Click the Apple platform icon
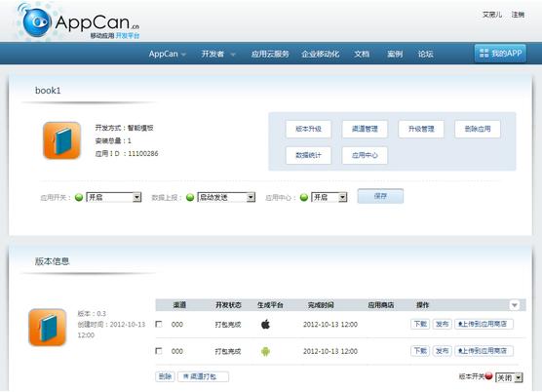Screen dimensions: 542x392 [265, 325]
